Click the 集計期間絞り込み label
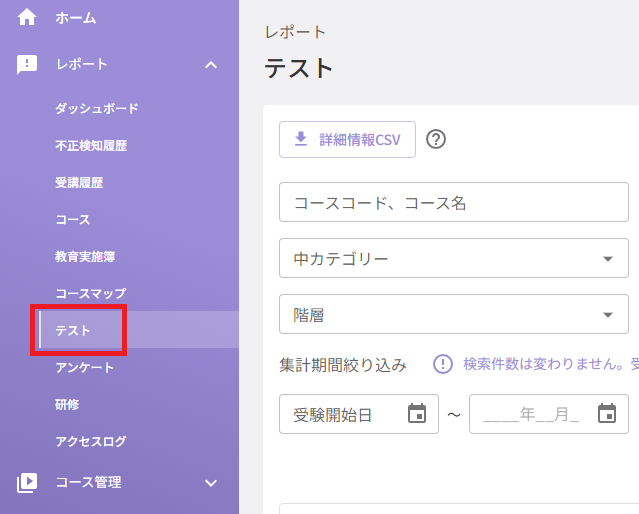639x514 pixels. (343, 364)
